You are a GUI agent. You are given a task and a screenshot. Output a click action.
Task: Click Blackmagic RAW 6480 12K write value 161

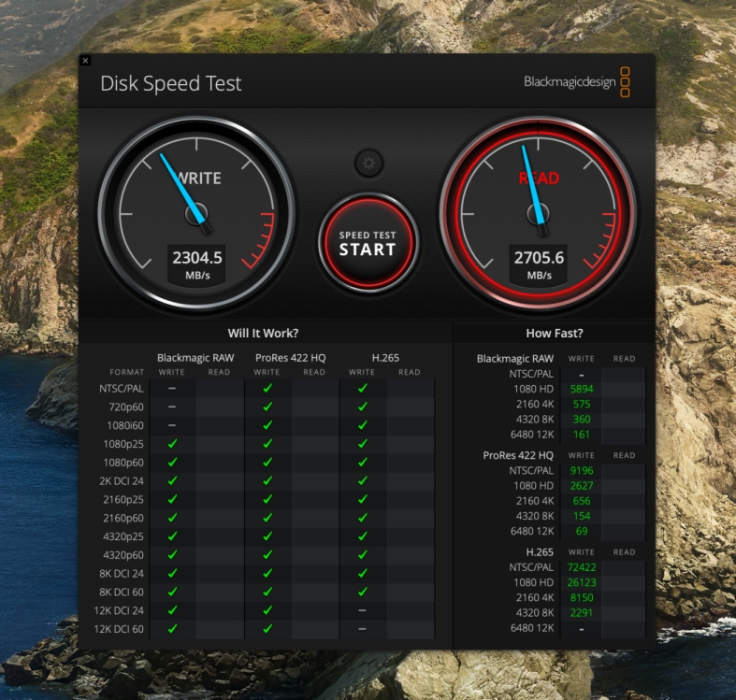point(582,435)
